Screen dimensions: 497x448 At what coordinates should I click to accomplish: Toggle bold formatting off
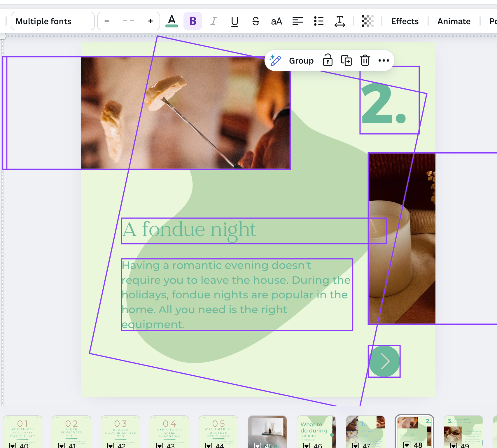tap(192, 21)
